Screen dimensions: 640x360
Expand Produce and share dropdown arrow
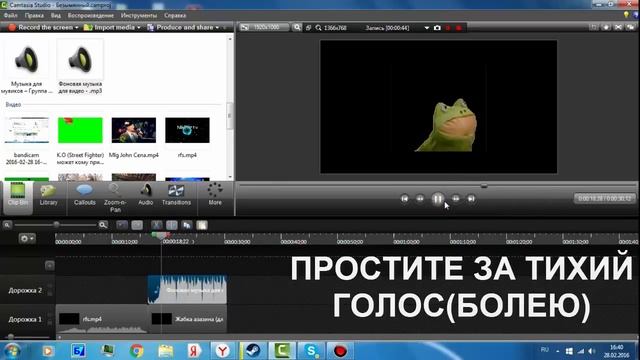217,27
